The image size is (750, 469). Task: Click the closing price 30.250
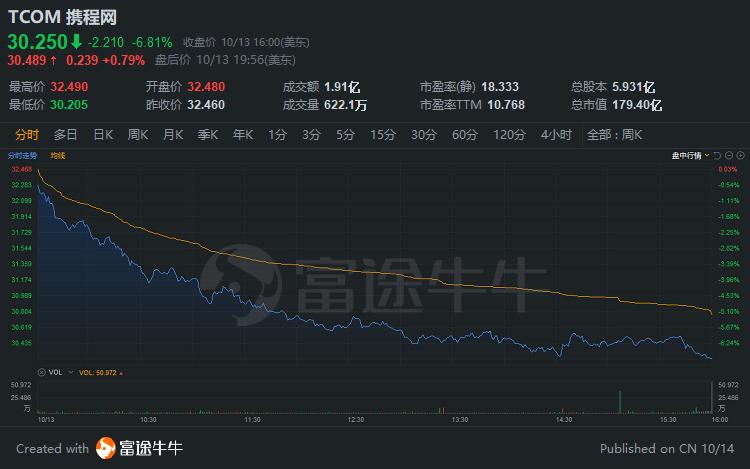[x=38, y=42]
